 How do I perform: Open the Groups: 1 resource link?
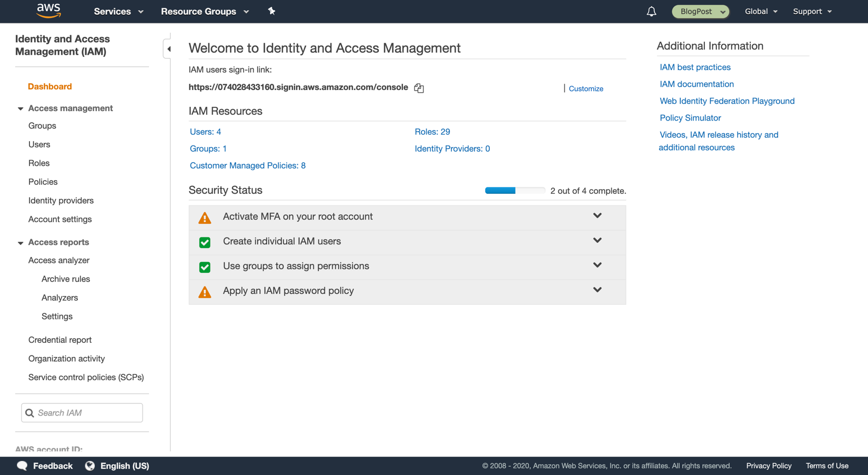pos(208,149)
